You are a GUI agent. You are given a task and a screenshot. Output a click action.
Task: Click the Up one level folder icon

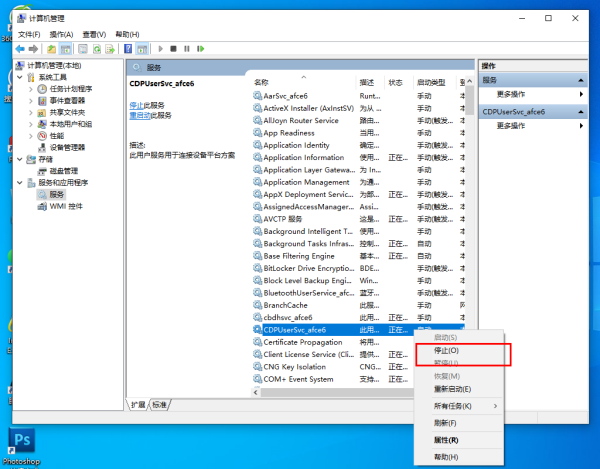(51, 49)
